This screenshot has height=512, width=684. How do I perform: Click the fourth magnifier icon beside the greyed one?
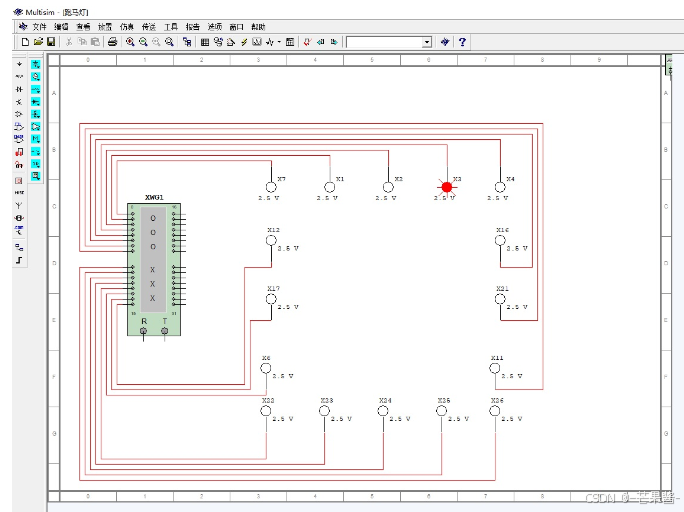169,42
